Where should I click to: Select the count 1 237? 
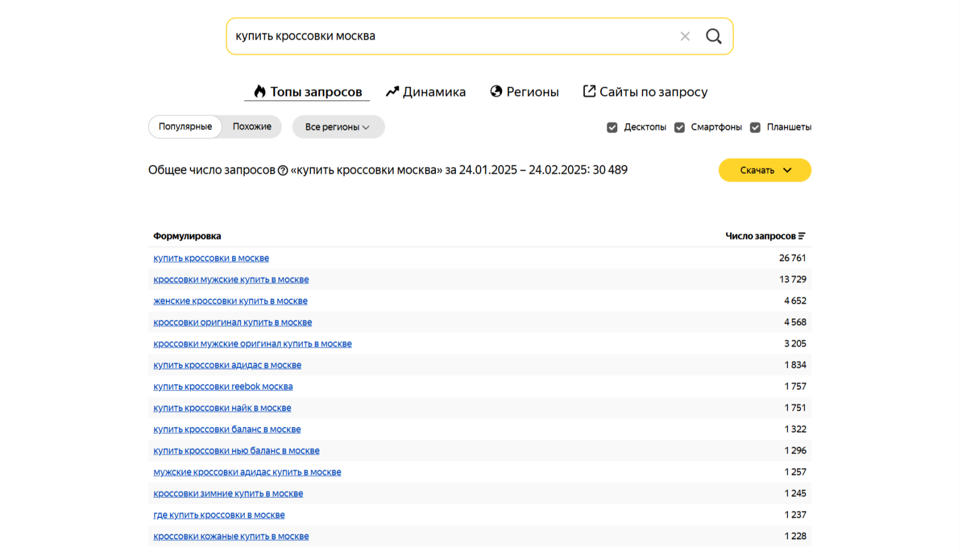coord(795,515)
